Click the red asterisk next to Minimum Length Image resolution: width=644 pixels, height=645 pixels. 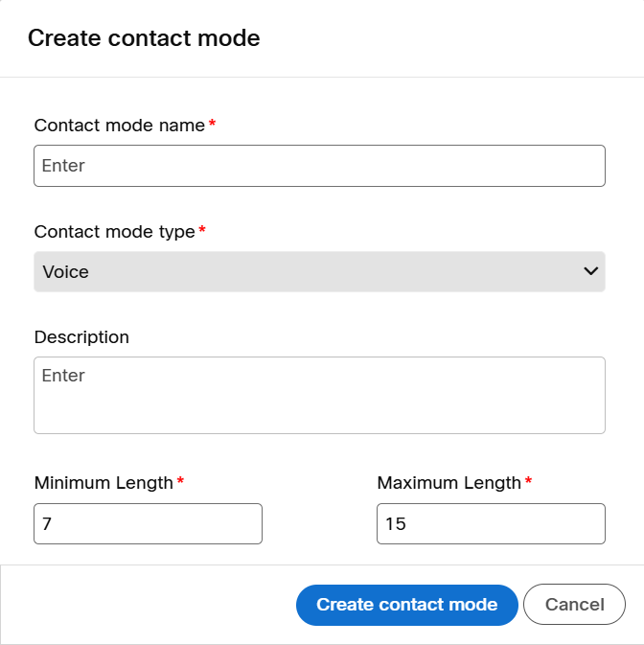180,481
